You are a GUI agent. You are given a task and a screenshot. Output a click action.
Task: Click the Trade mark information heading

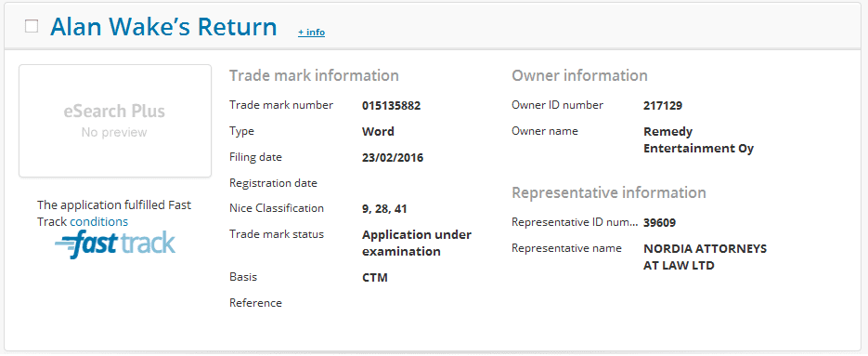pyautogui.click(x=314, y=76)
